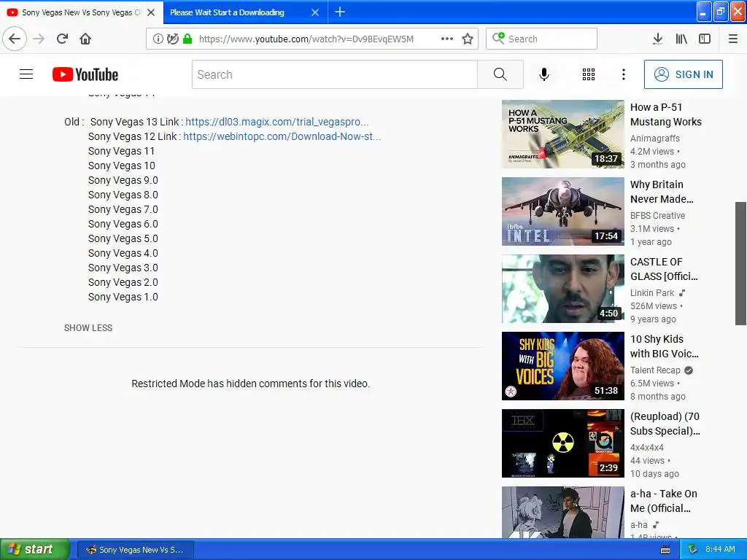The width and height of the screenshot is (747, 560).
Task: Toggle the Firefox sidebar icon
Action: [x=705, y=39]
